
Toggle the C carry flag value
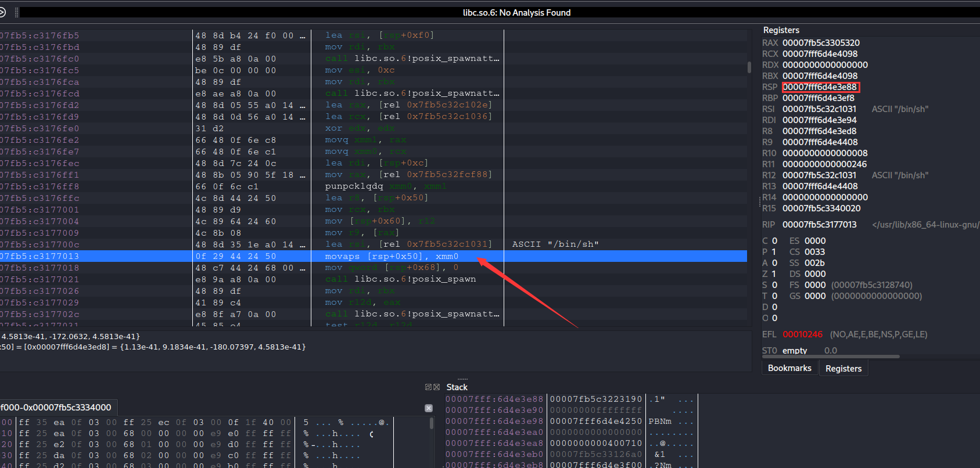click(x=774, y=241)
